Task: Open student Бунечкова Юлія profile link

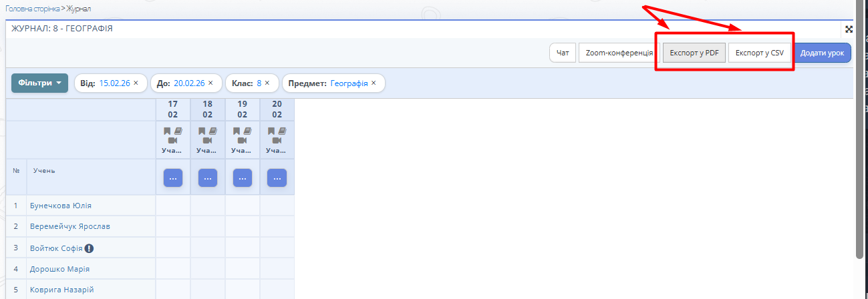Action: (x=61, y=206)
